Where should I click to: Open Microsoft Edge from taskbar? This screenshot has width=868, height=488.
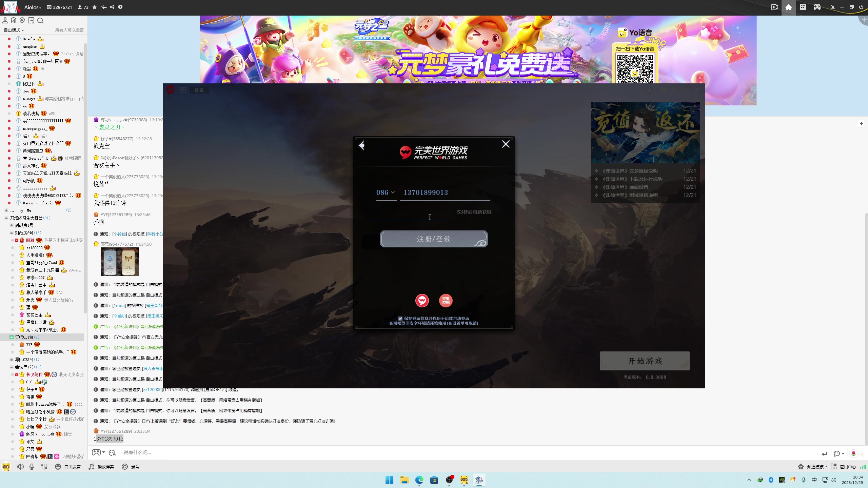click(x=419, y=480)
